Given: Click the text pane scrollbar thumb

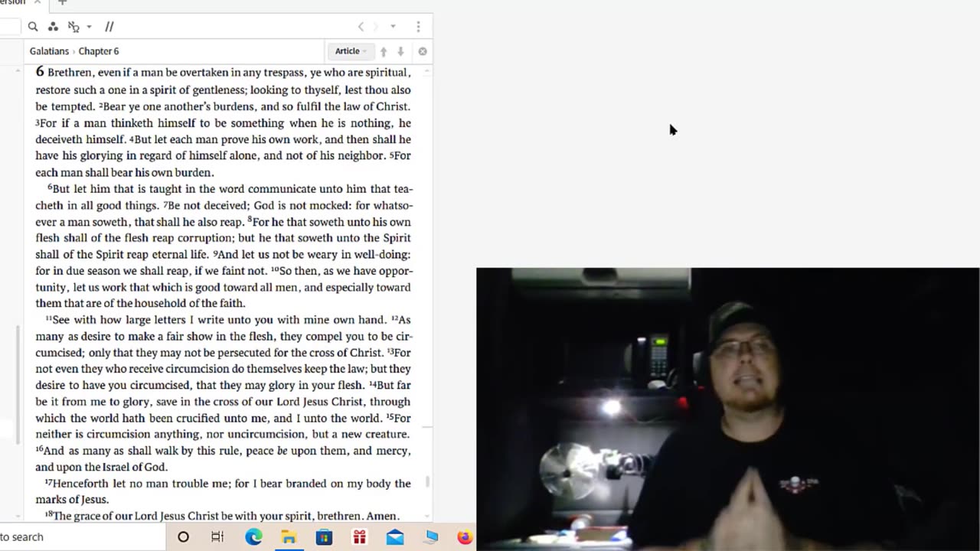Looking at the screenshot, I should 427,481.
